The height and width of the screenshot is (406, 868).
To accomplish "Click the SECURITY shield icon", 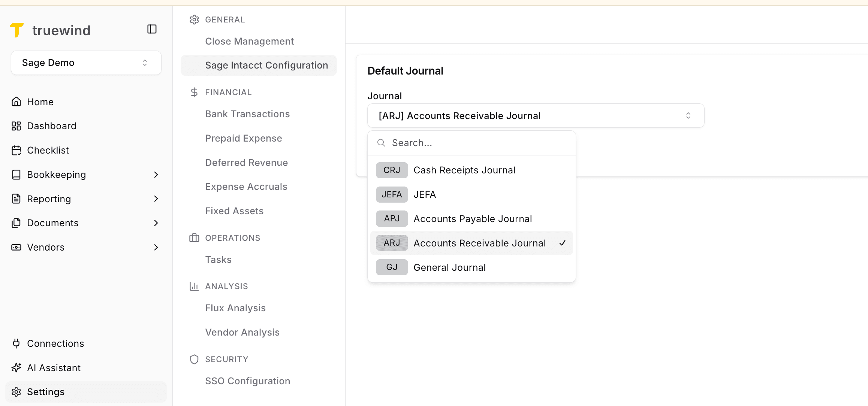I will [x=194, y=359].
